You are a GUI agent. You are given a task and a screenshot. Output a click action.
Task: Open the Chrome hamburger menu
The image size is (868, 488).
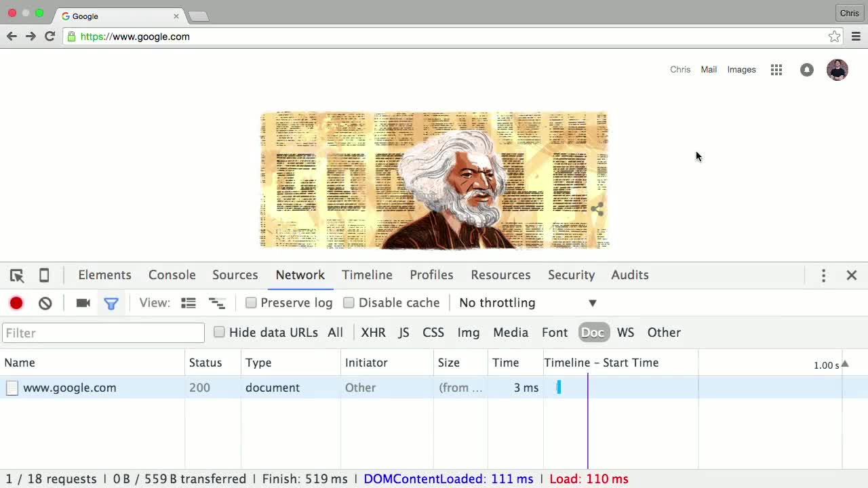tap(856, 37)
